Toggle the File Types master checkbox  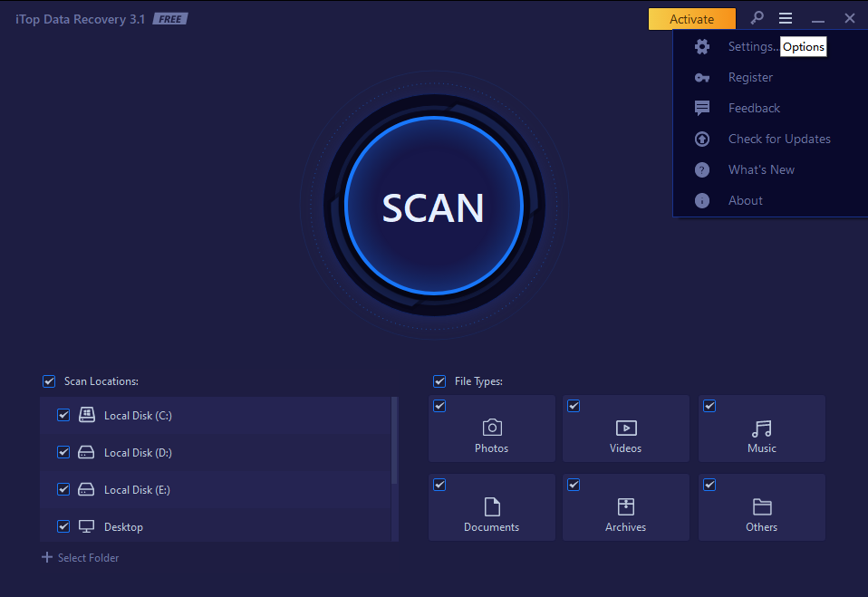click(439, 381)
